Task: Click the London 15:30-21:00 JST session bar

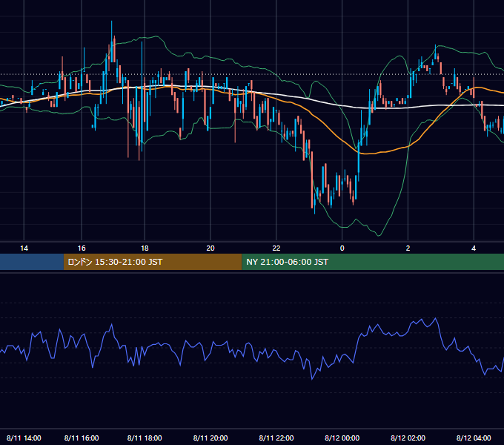Action: pyautogui.click(x=153, y=262)
